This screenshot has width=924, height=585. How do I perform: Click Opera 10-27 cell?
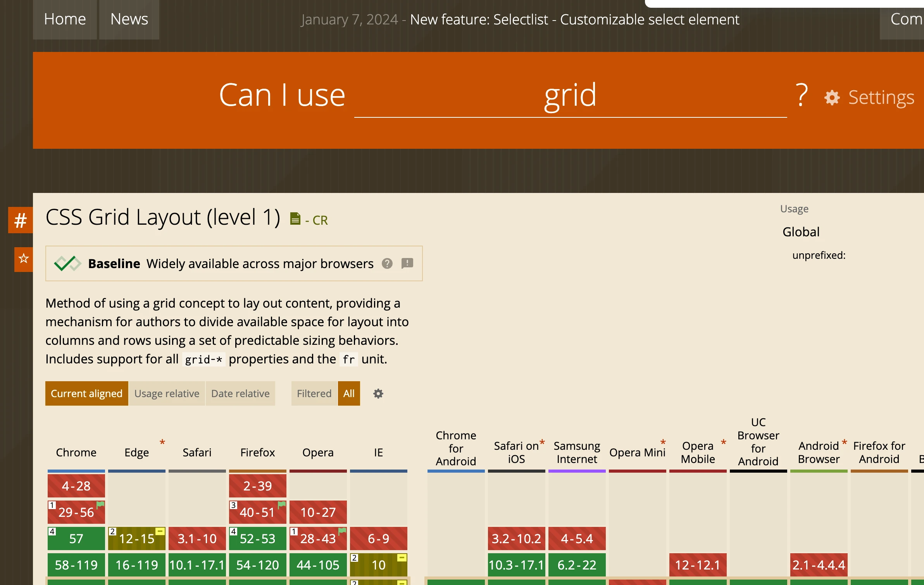pos(318,512)
